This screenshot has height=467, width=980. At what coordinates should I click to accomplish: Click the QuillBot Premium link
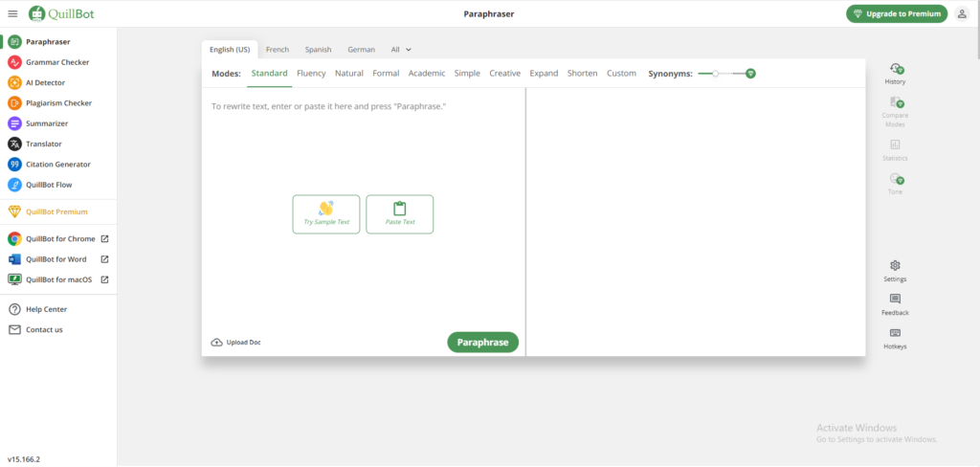pyautogui.click(x=56, y=211)
